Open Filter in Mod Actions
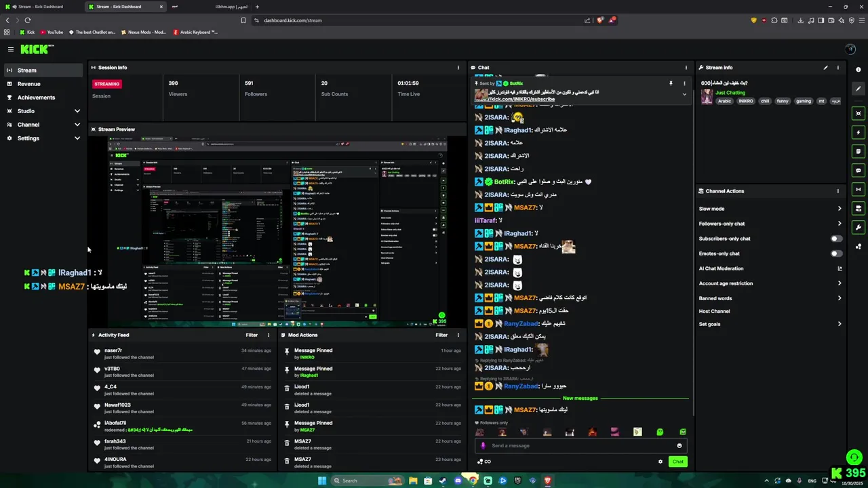 click(x=441, y=335)
